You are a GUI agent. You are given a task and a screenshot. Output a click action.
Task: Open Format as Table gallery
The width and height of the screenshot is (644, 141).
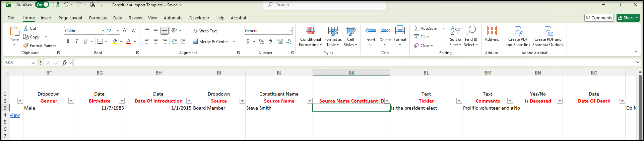click(333, 36)
